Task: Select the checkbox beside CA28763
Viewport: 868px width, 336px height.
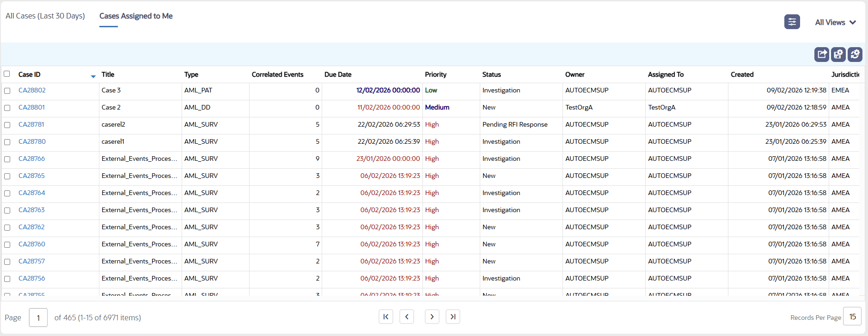Action: [7, 210]
